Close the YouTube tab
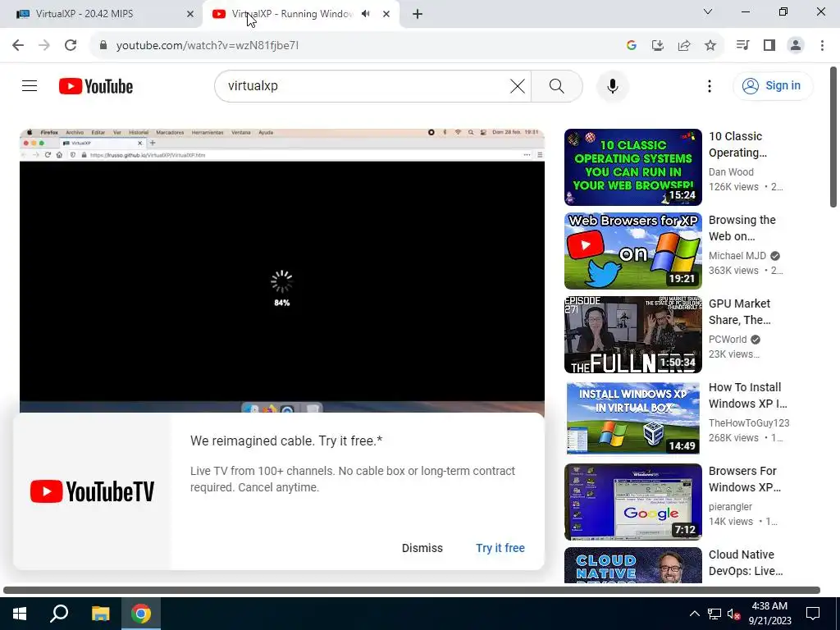This screenshot has width=840, height=630. tap(386, 14)
